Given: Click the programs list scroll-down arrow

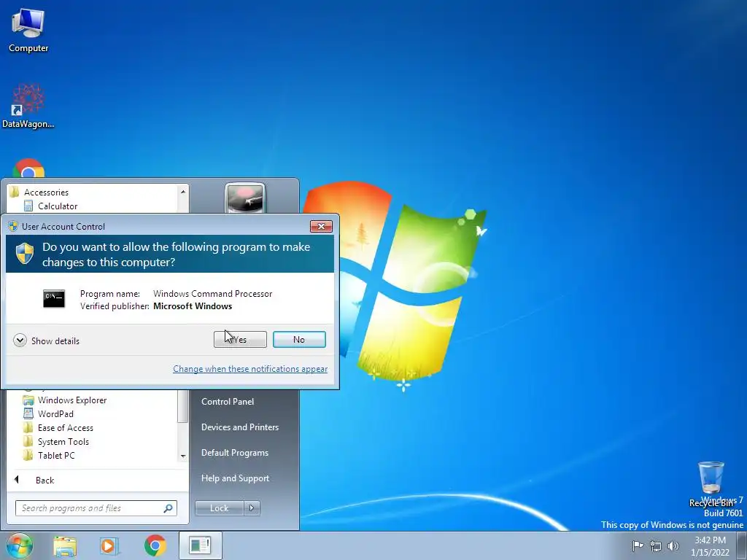Looking at the screenshot, I should click(x=183, y=456).
